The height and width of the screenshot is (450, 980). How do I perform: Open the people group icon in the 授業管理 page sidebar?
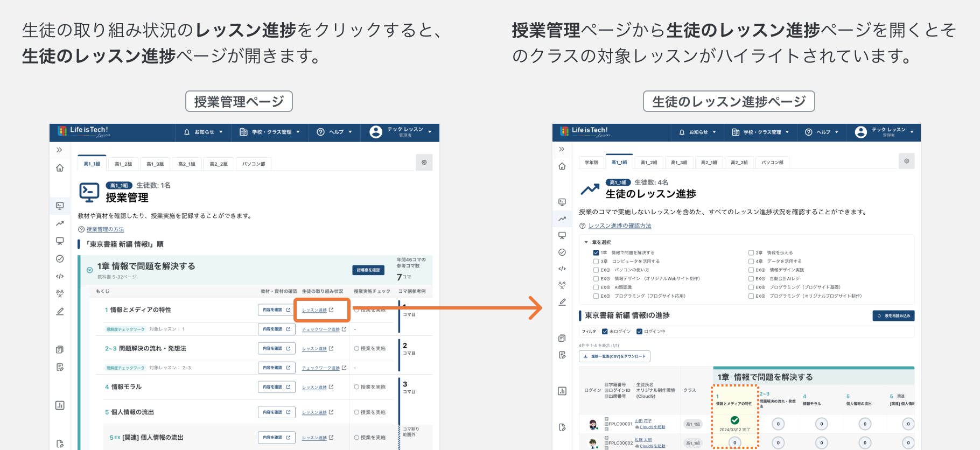tap(60, 294)
